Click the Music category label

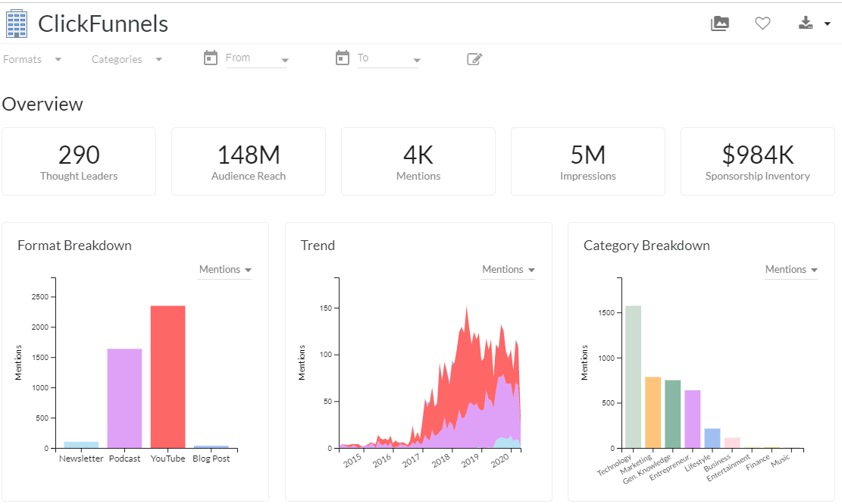781,460
